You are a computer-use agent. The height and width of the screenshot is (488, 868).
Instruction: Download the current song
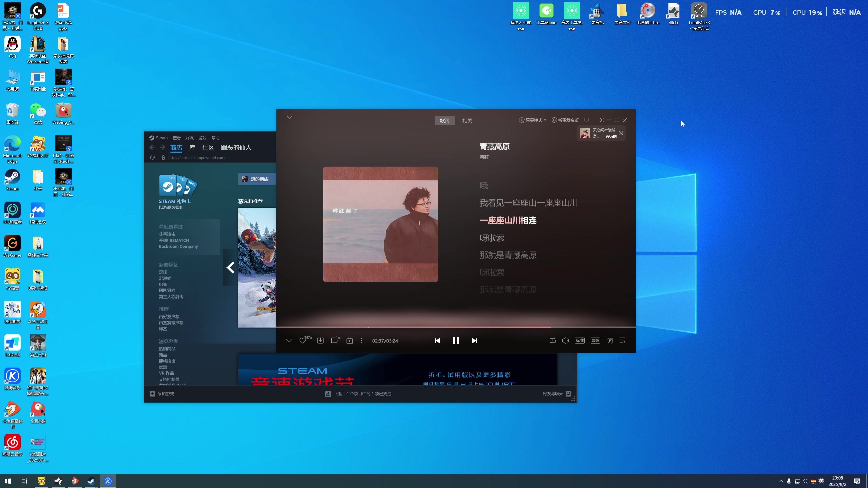pos(320,341)
